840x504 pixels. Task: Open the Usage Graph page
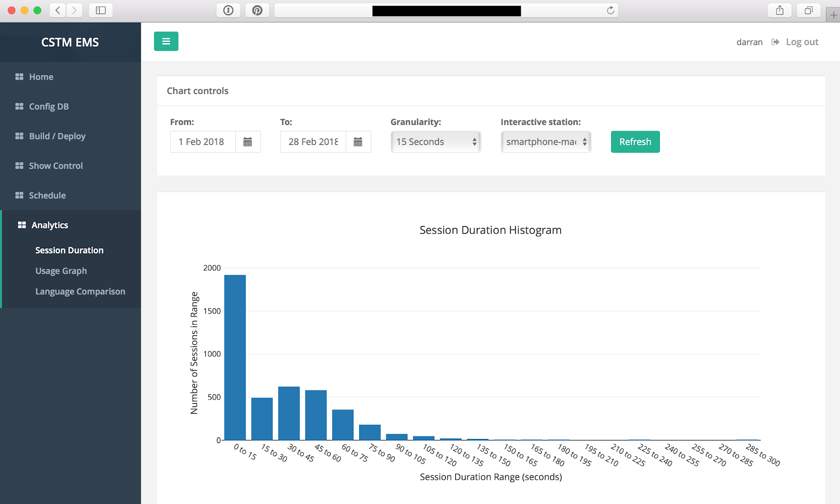pos(61,271)
